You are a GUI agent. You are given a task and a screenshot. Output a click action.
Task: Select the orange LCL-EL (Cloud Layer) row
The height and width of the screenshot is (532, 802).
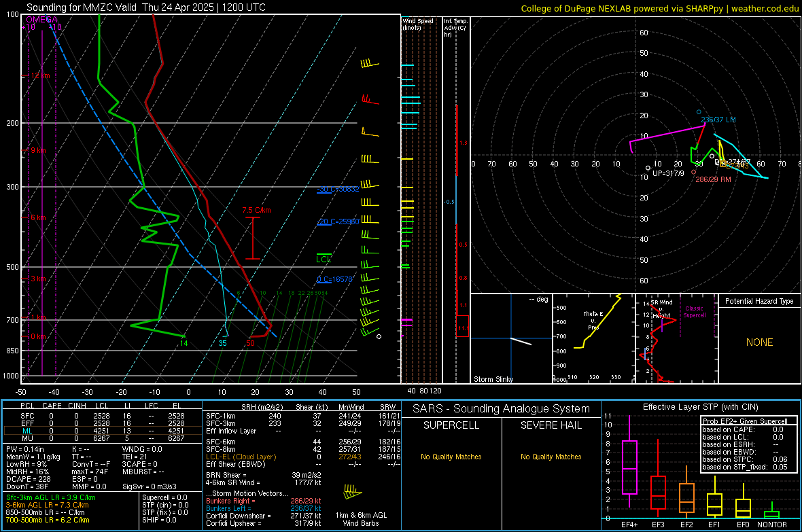pyautogui.click(x=303, y=457)
